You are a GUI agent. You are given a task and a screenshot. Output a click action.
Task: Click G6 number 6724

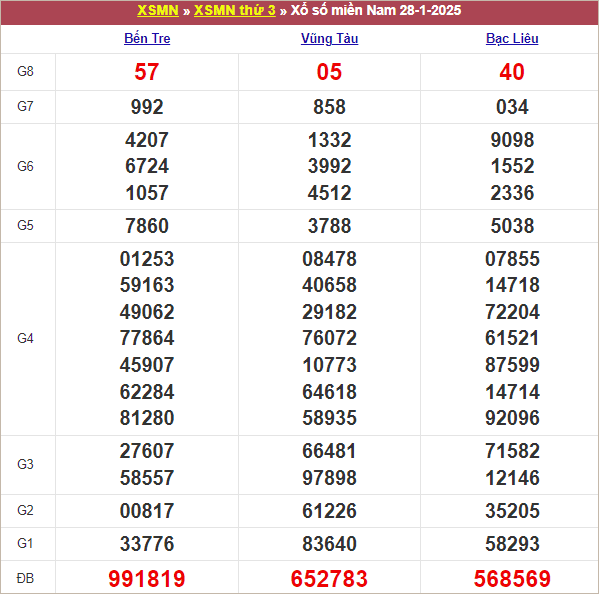(x=147, y=166)
